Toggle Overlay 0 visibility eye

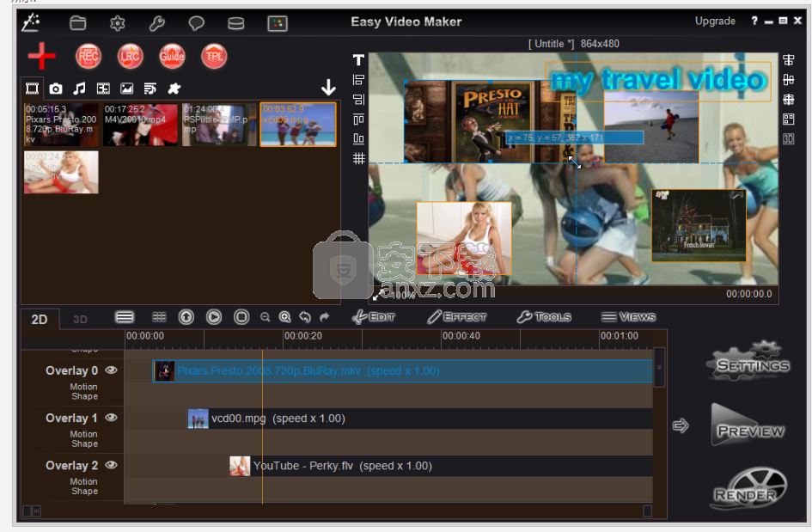112,370
